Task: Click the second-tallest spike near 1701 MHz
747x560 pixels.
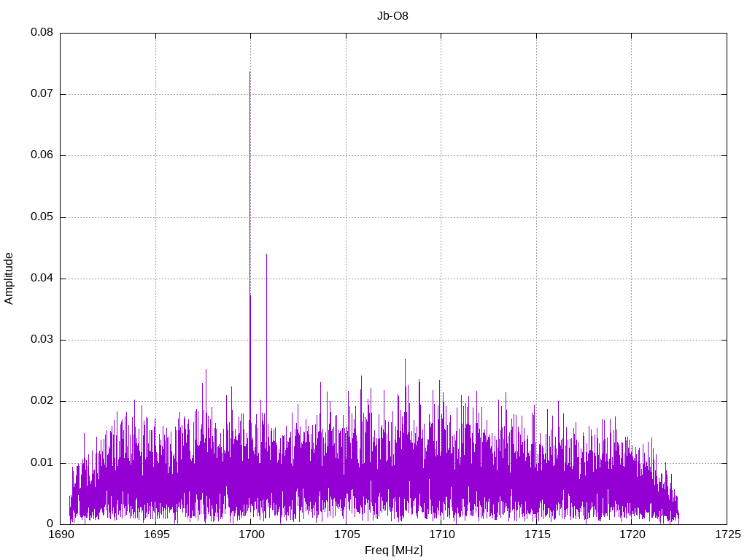Action: coord(266,255)
